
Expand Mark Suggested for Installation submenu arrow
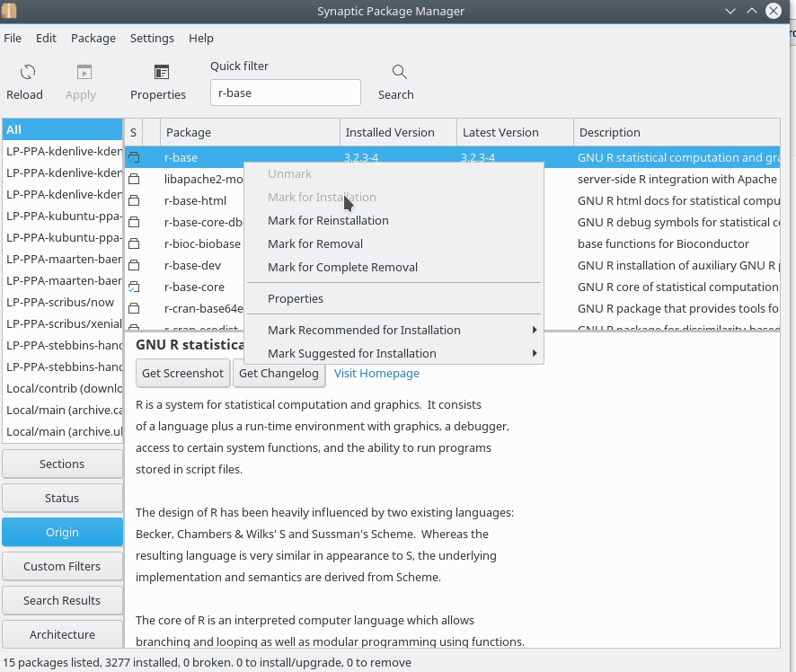(x=534, y=353)
